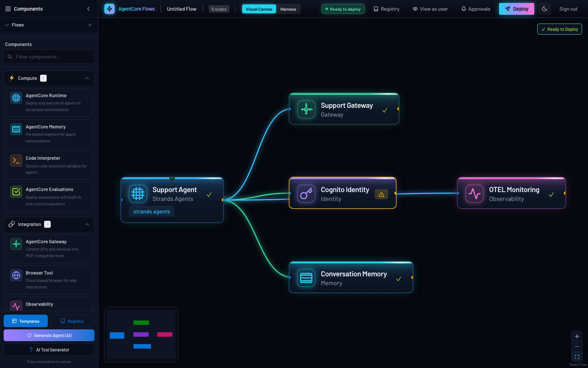Click the Cognito Identity warning icon
Image resolution: width=588 pixels, height=368 pixels.
381,194
